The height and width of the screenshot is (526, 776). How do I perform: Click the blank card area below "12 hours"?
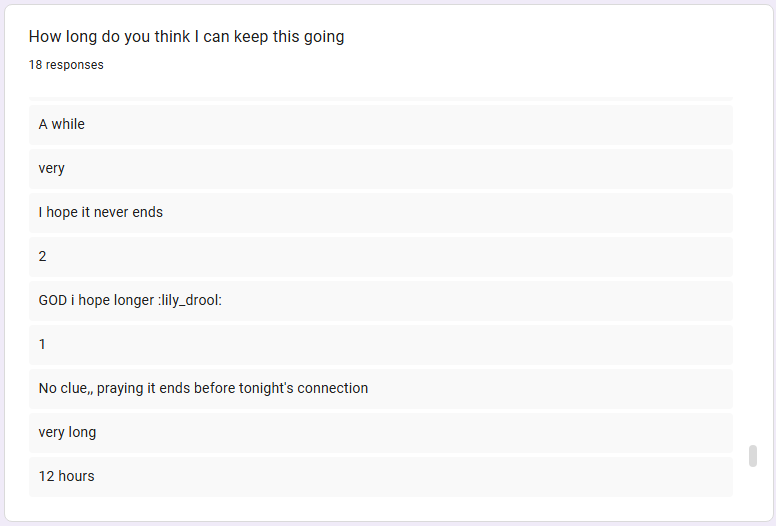point(380,509)
